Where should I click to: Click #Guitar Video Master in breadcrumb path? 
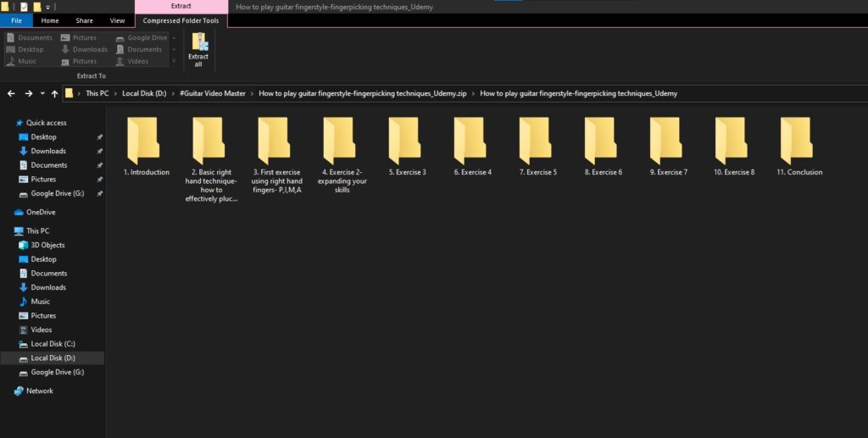pos(213,93)
